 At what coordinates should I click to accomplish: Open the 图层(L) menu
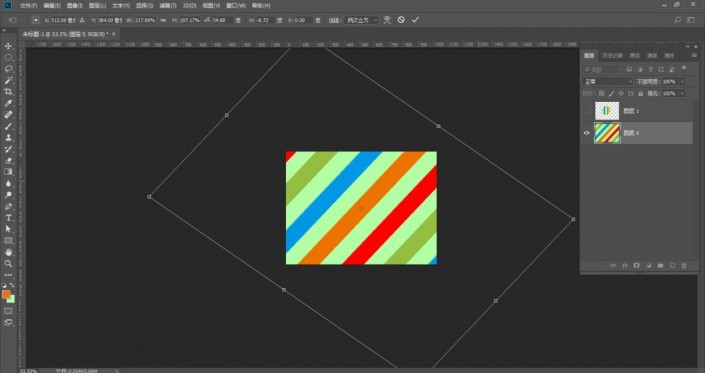(98, 6)
